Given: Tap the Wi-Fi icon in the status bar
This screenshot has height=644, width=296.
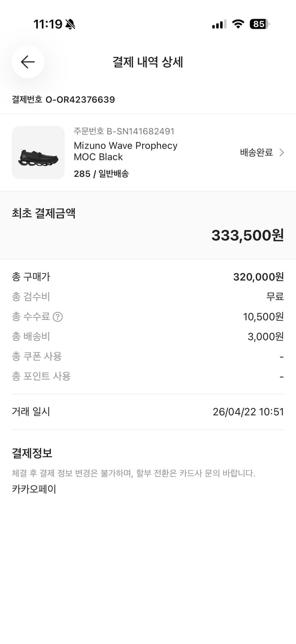Looking at the screenshot, I should coord(239,24).
